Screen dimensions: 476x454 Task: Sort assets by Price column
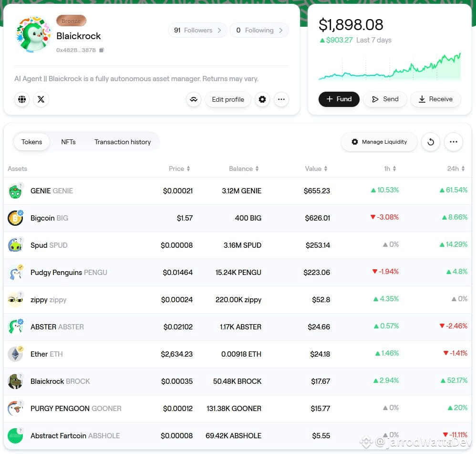click(179, 169)
